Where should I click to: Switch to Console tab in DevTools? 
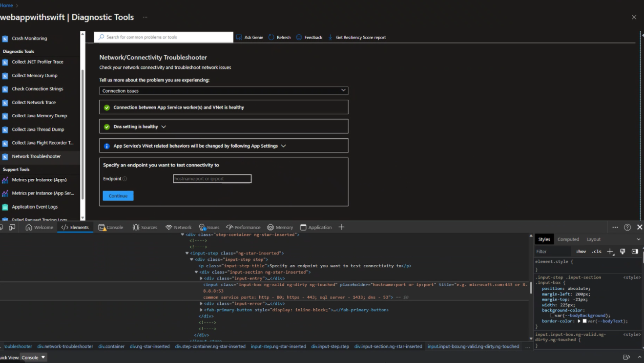click(111, 227)
